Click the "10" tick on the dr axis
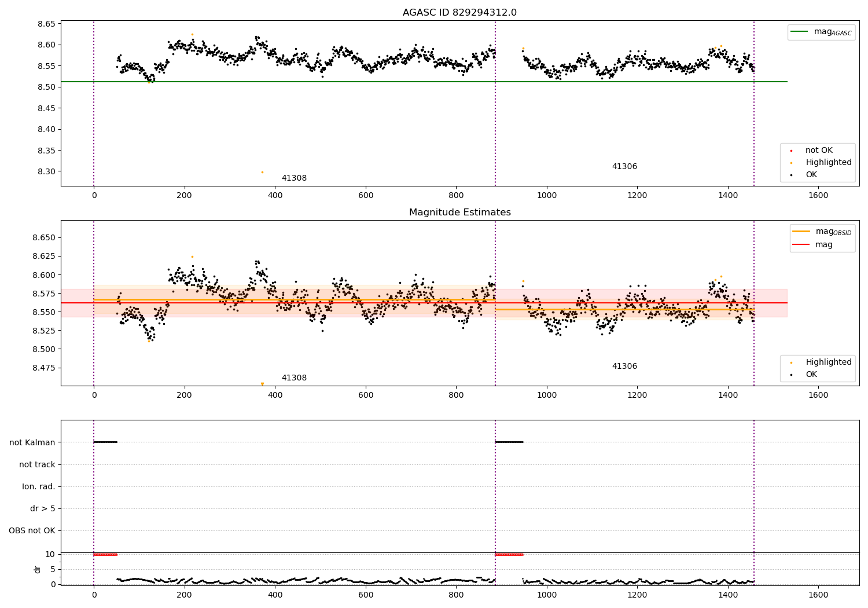Image resolution: width=868 pixels, height=608 pixels. [50, 555]
